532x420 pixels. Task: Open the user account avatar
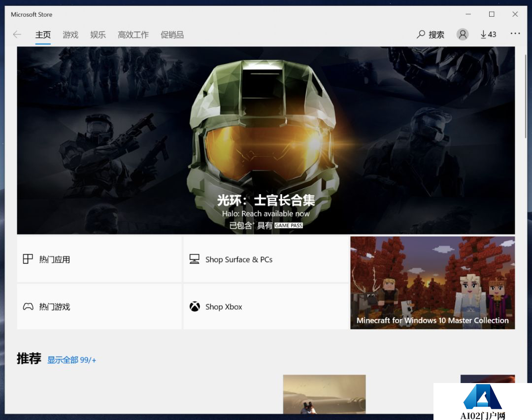click(x=462, y=35)
